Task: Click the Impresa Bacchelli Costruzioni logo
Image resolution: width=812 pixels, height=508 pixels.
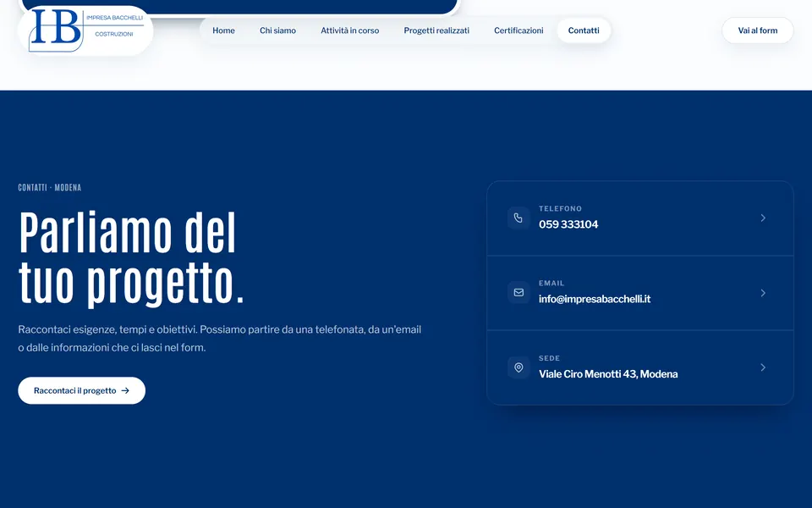Action: point(86,30)
